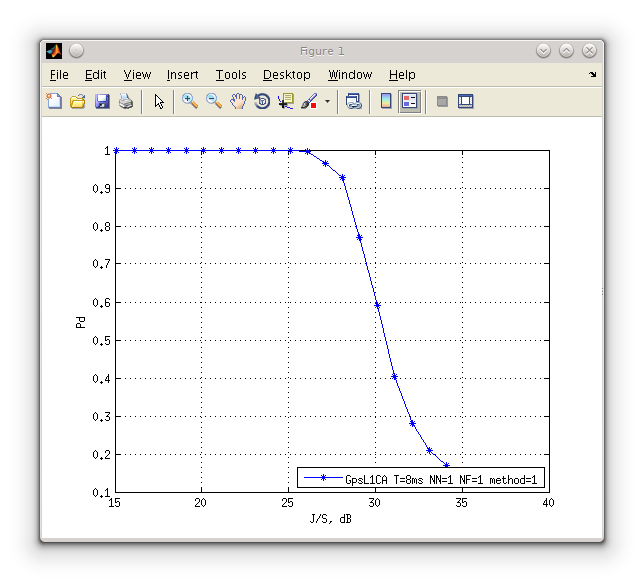Print the figure using the printer icon
The image size is (644, 582).
pos(126,101)
